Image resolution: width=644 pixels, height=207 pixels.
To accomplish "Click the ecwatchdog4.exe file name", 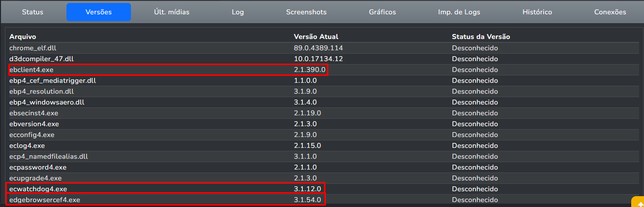I will 38,189.
